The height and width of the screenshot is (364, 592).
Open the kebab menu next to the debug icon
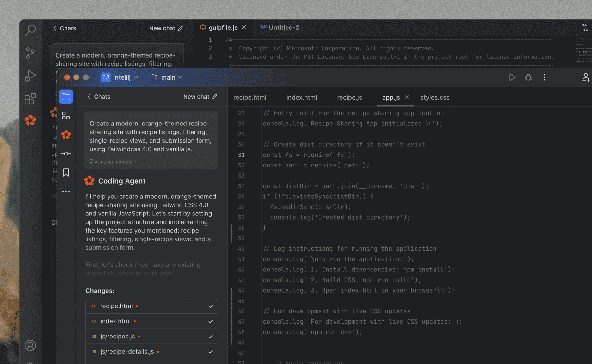tap(545, 77)
